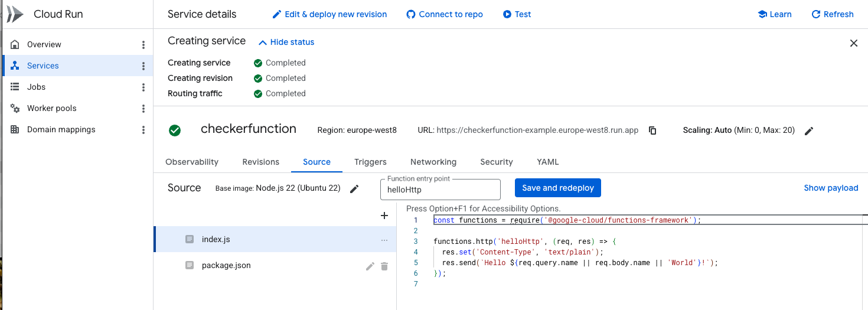The image size is (868, 310).
Task: Edit scaling settings with pencil icon
Action: pyautogui.click(x=809, y=130)
